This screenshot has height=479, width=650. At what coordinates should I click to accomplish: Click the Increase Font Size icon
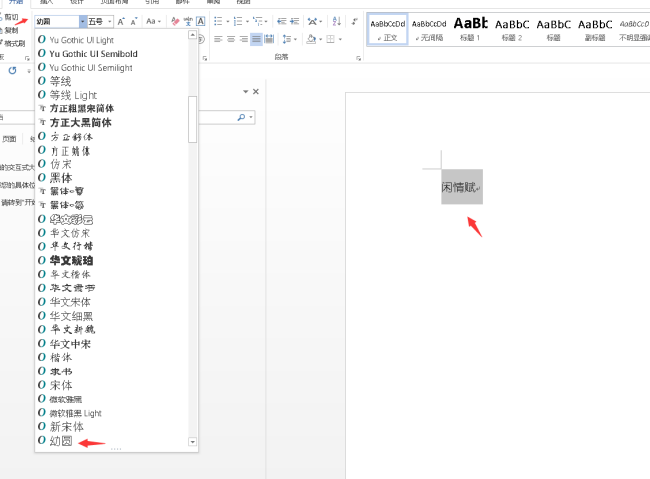tap(120, 21)
